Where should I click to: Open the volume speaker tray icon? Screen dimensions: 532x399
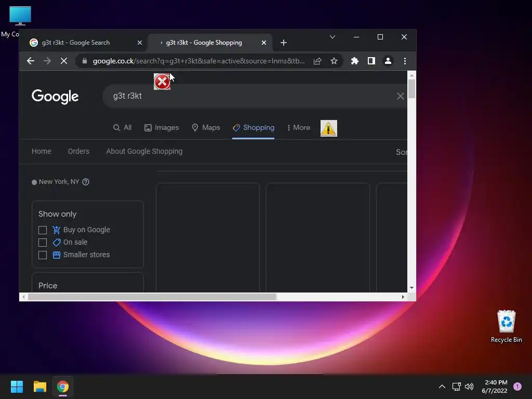coord(469,387)
